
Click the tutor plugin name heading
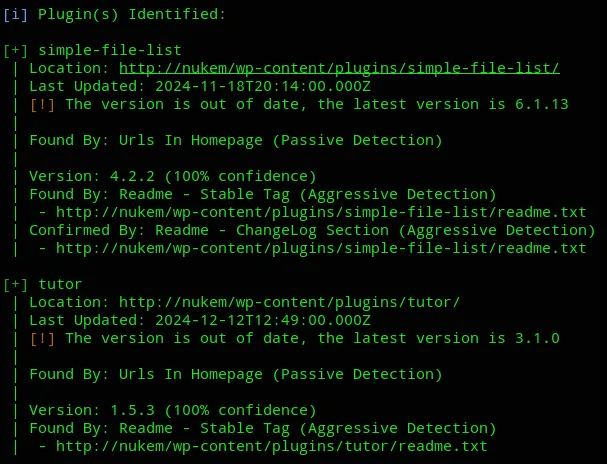(60, 284)
